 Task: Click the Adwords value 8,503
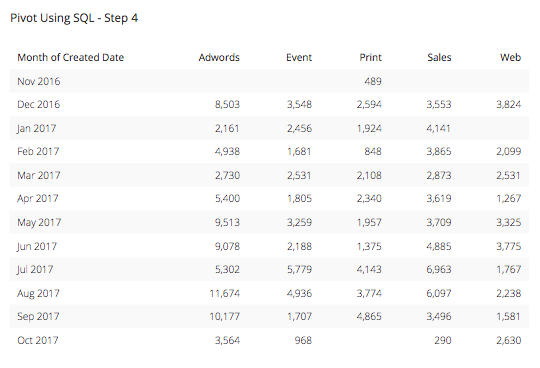tap(227, 104)
